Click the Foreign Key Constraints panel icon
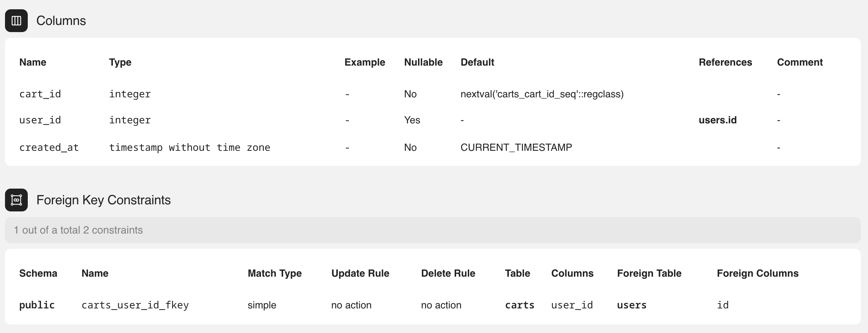 coord(16,200)
